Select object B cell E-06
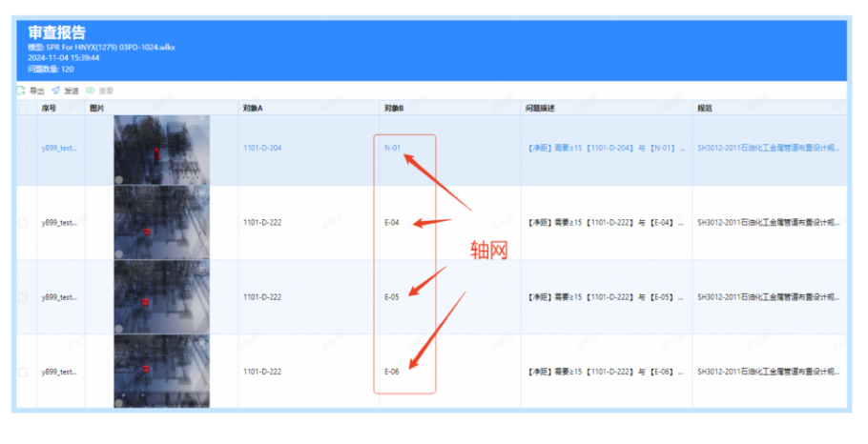 (x=392, y=373)
